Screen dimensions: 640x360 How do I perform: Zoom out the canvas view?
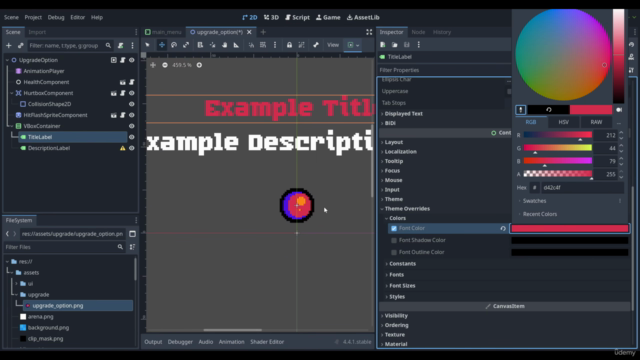coord(165,65)
